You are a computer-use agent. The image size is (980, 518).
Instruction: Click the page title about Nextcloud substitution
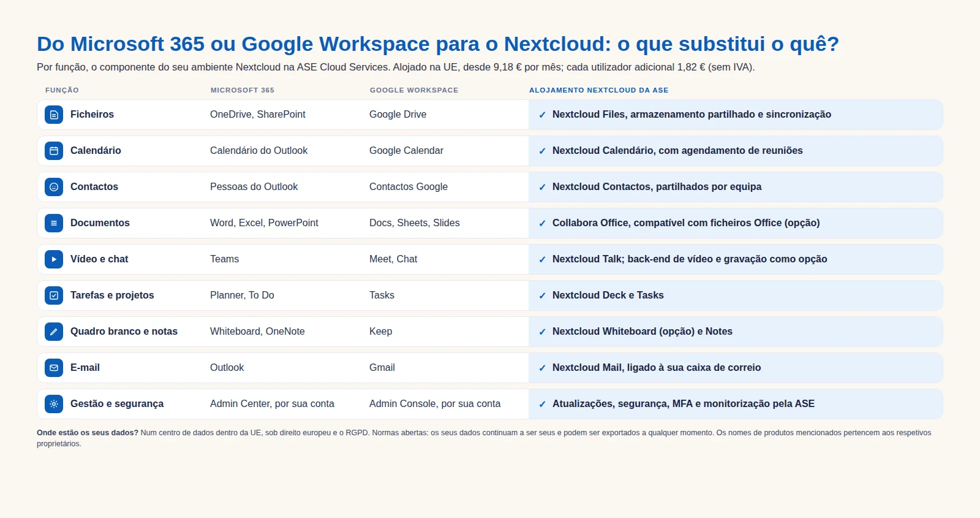coord(438,44)
